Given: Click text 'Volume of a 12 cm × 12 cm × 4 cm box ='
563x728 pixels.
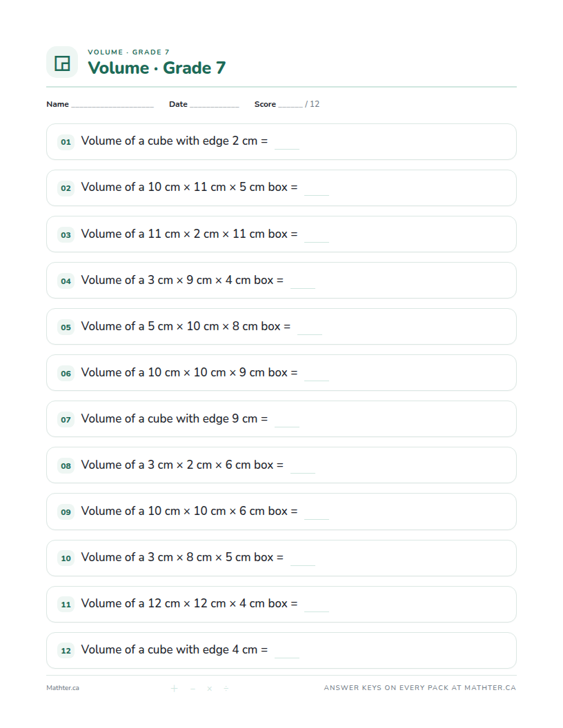Looking at the screenshot, I should 190,603.
